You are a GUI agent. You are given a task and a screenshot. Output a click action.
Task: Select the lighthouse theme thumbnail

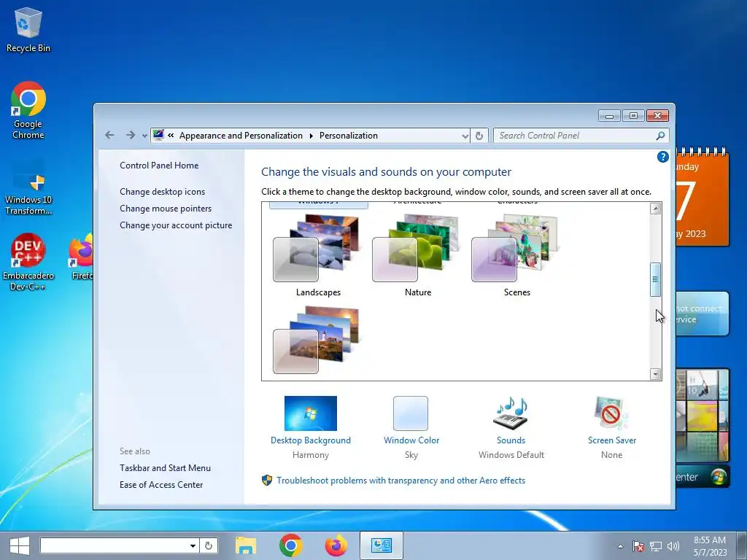(x=317, y=340)
